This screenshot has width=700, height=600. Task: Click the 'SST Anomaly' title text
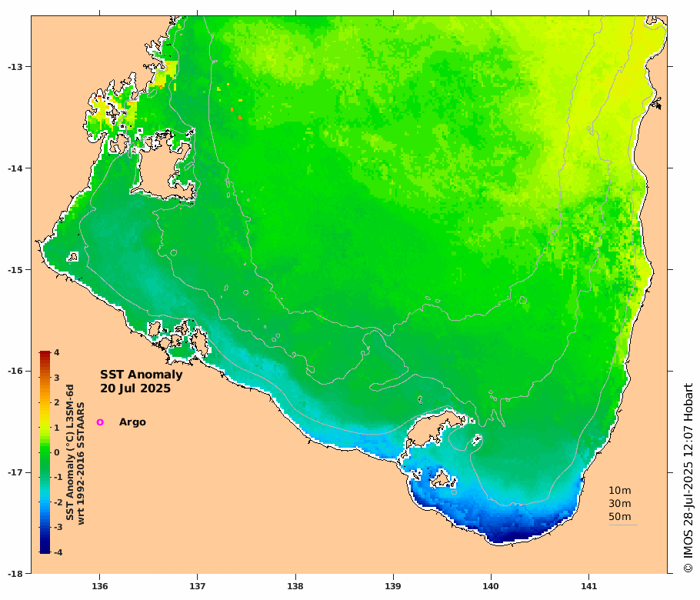142,375
